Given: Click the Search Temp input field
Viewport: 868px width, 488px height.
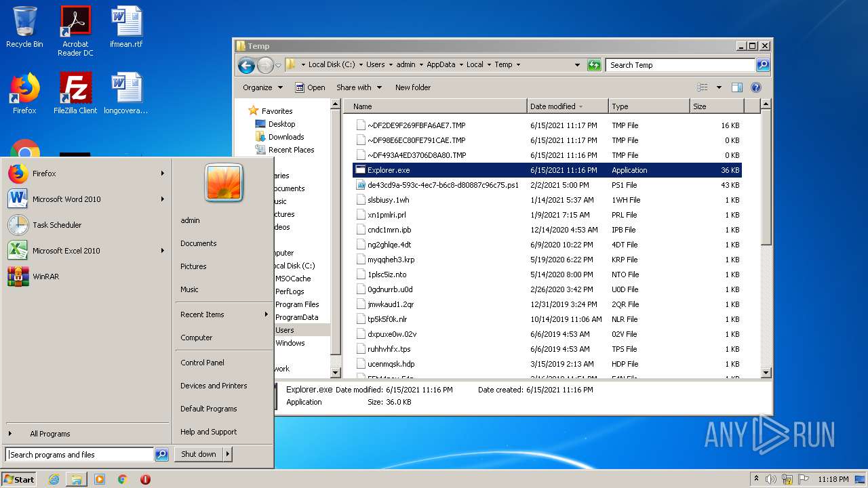Looking at the screenshot, I should [x=680, y=65].
